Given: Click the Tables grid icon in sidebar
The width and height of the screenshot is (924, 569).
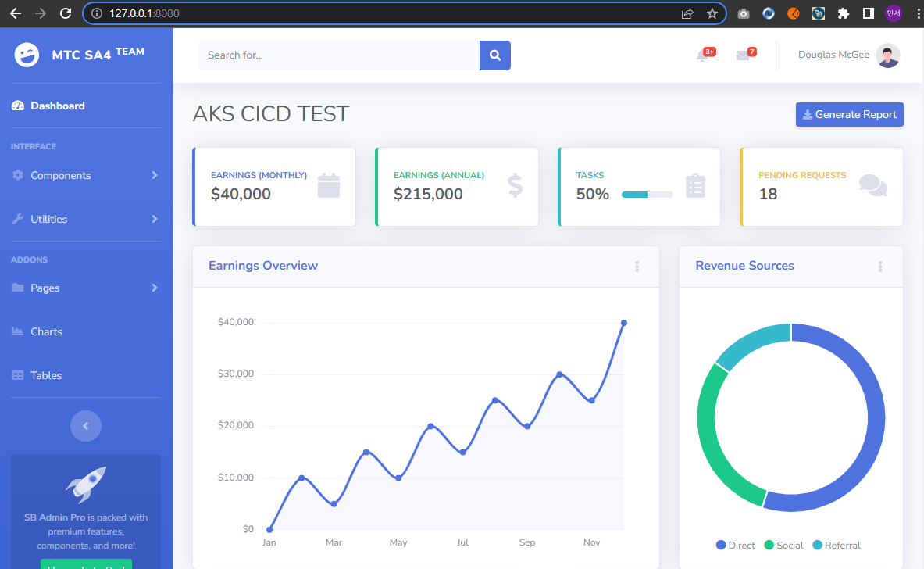Looking at the screenshot, I should coord(18,375).
